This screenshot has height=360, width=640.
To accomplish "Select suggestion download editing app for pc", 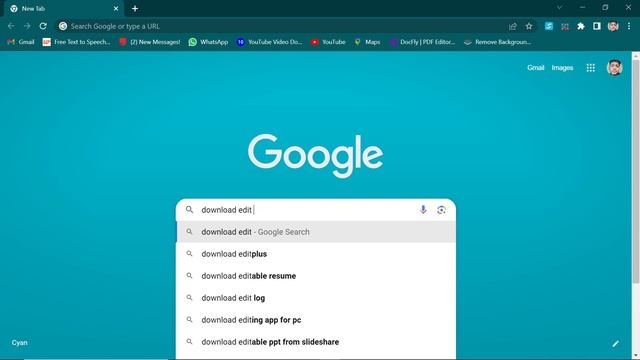I will pyautogui.click(x=316, y=320).
